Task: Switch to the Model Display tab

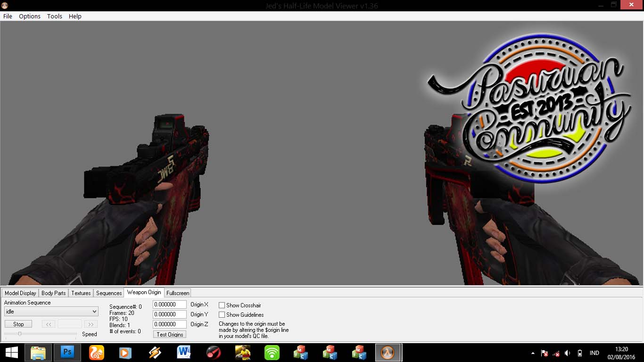Action: [x=20, y=293]
